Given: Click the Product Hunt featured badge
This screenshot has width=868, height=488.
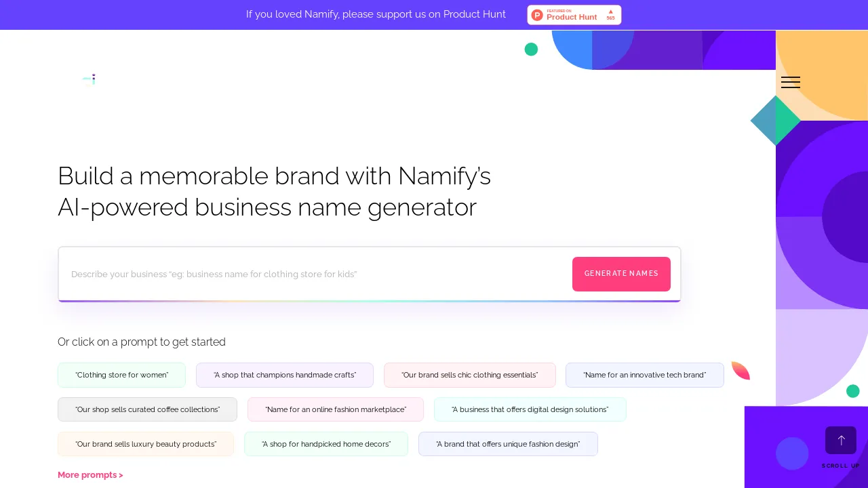Looking at the screenshot, I should point(574,15).
